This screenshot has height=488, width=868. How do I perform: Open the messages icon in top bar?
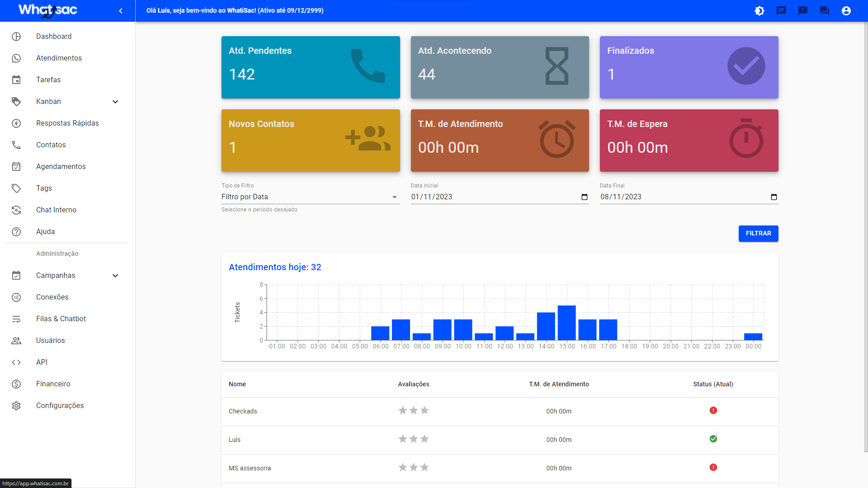coord(781,11)
